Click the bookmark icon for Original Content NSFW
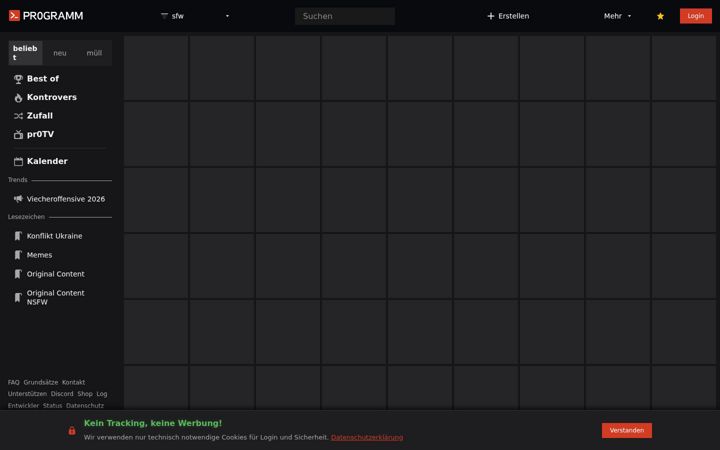 [18, 298]
